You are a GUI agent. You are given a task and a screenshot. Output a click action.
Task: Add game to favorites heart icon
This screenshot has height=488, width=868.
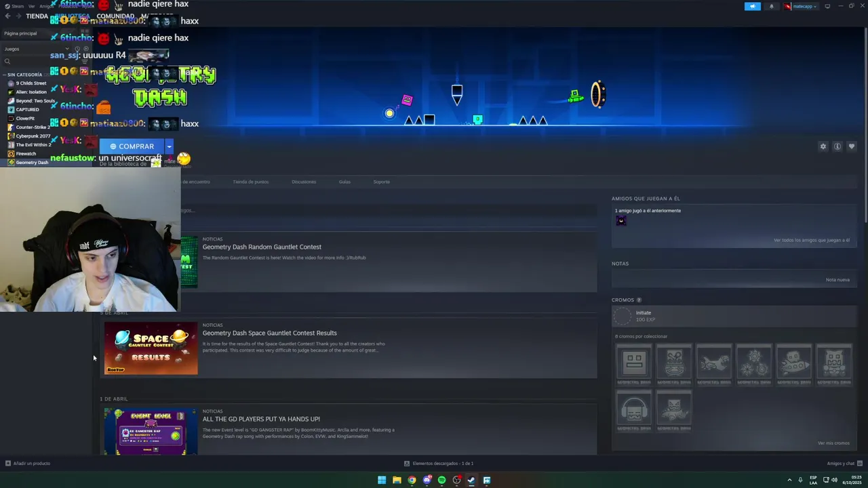click(x=852, y=146)
